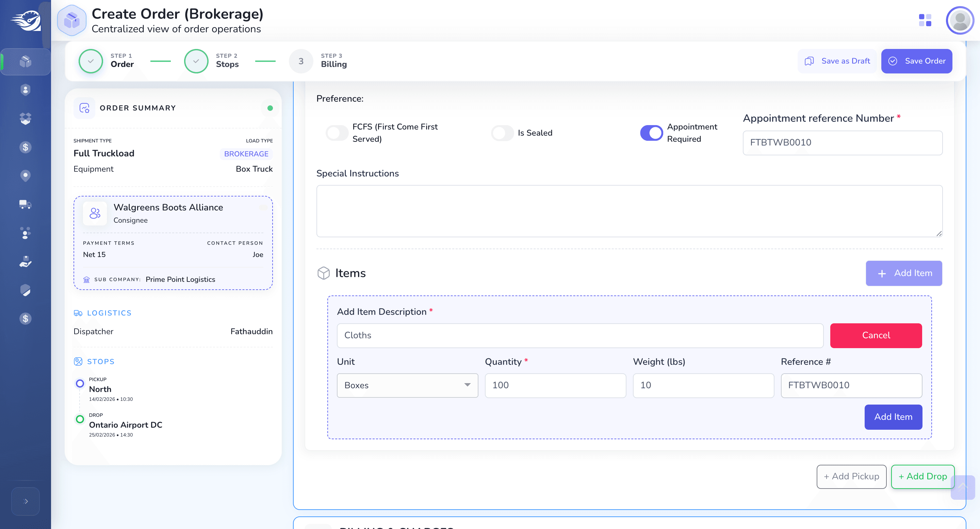Open the Unit dropdown showing Boxes
Viewport: 980px width, 529px height.
click(407, 385)
